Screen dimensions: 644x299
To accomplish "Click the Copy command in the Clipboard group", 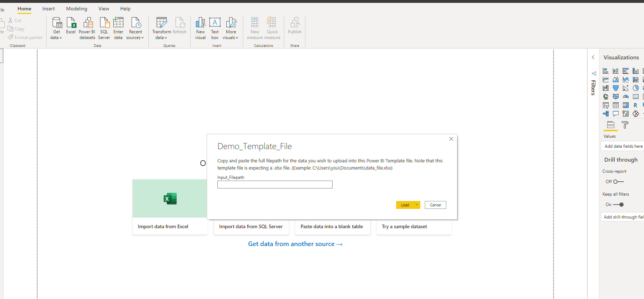I will 16,29.
